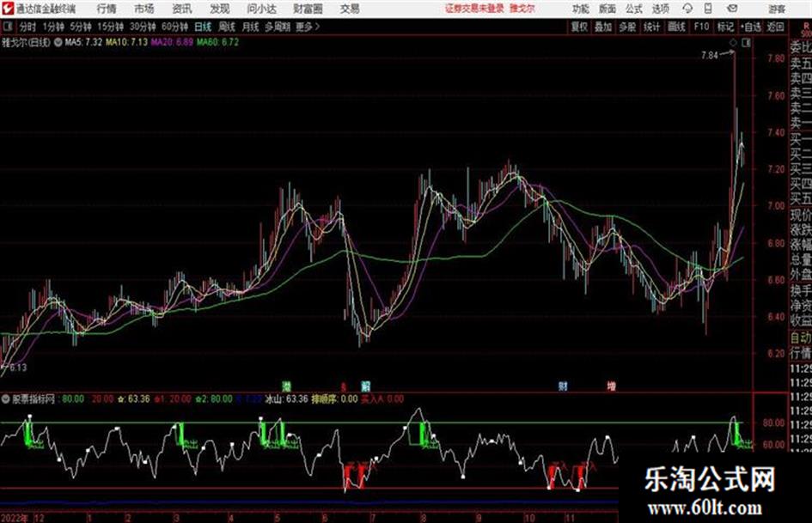Expand 股票指标网 indicator dropdown arrow
Screen dimensions: 812x523
point(6,399)
